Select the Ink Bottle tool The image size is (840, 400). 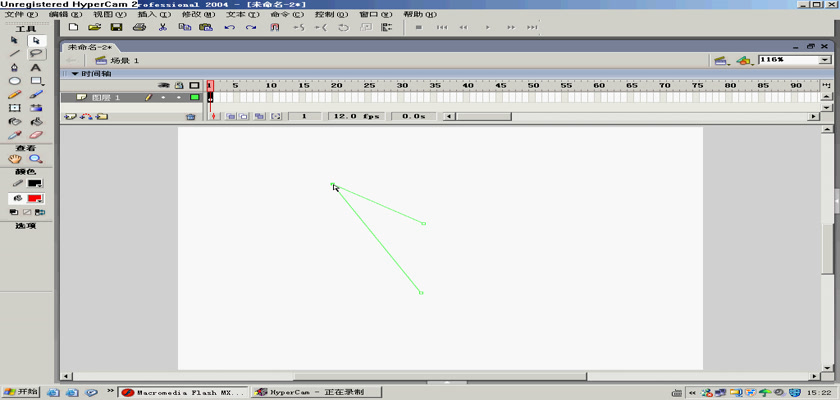click(15, 122)
